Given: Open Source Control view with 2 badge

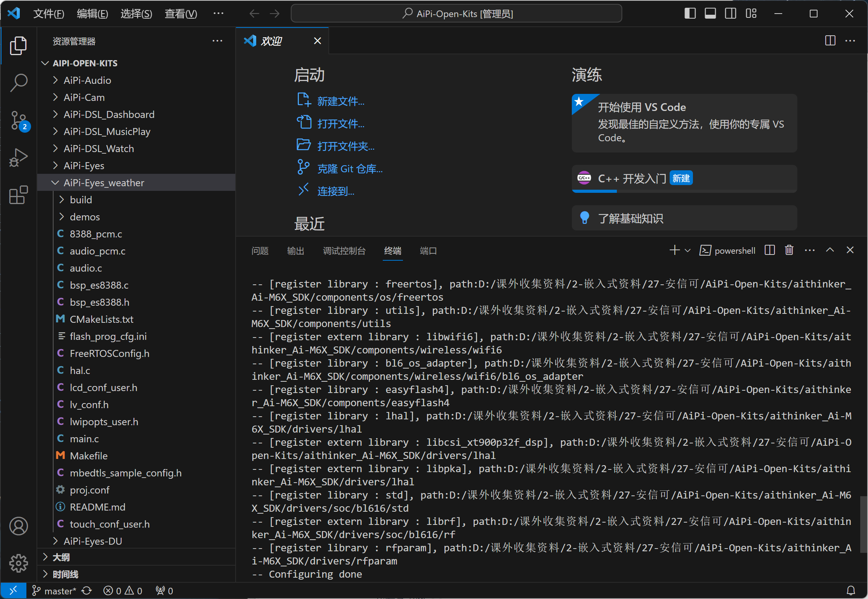Looking at the screenshot, I should coord(18,121).
